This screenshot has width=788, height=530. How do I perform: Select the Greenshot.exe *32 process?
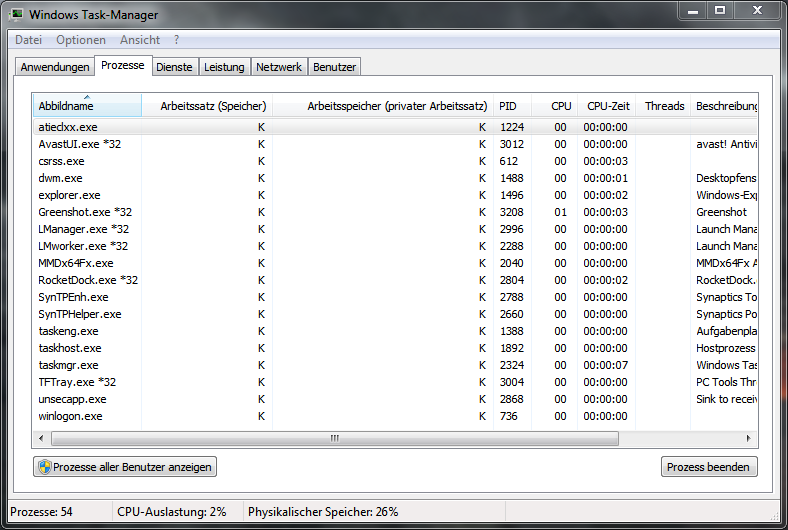[396, 212]
